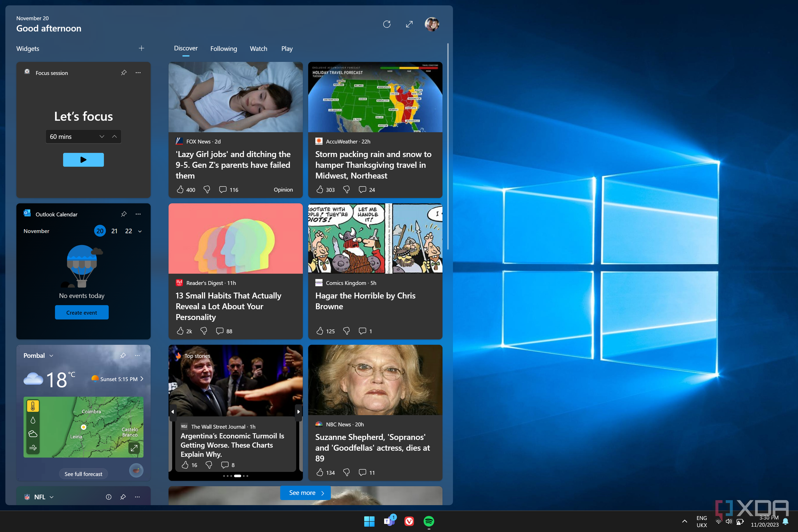The image size is (798, 532).
Task: Start the focus session play button
Action: 83,159
